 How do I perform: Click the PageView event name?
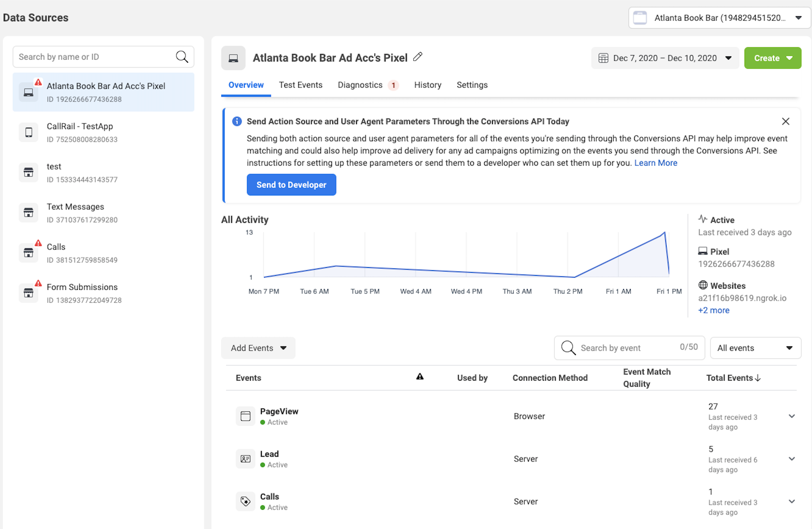pos(279,411)
